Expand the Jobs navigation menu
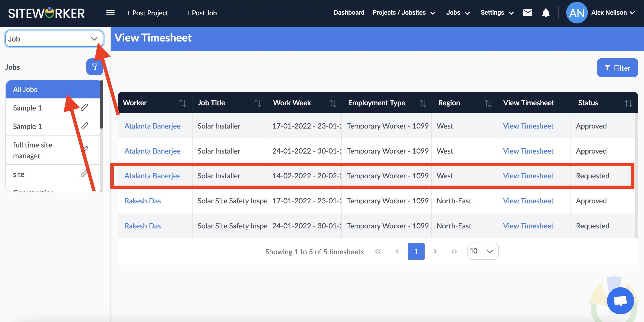 coord(458,12)
